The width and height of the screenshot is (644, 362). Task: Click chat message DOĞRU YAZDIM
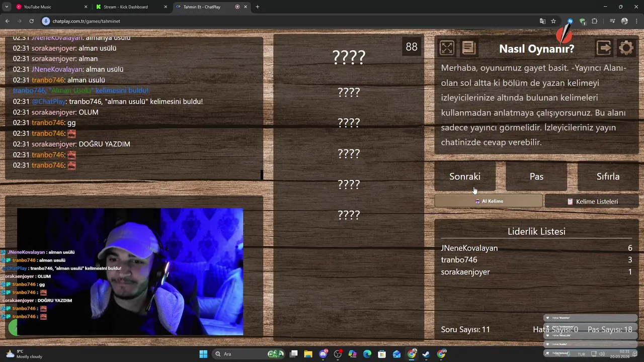tap(104, 144)
